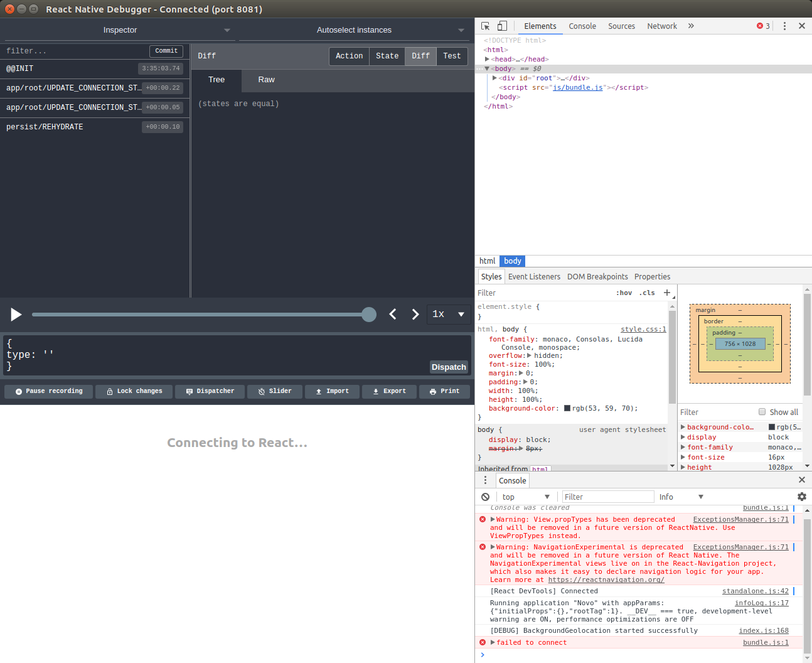Open style.css:1 source link

tap(643, 329)
